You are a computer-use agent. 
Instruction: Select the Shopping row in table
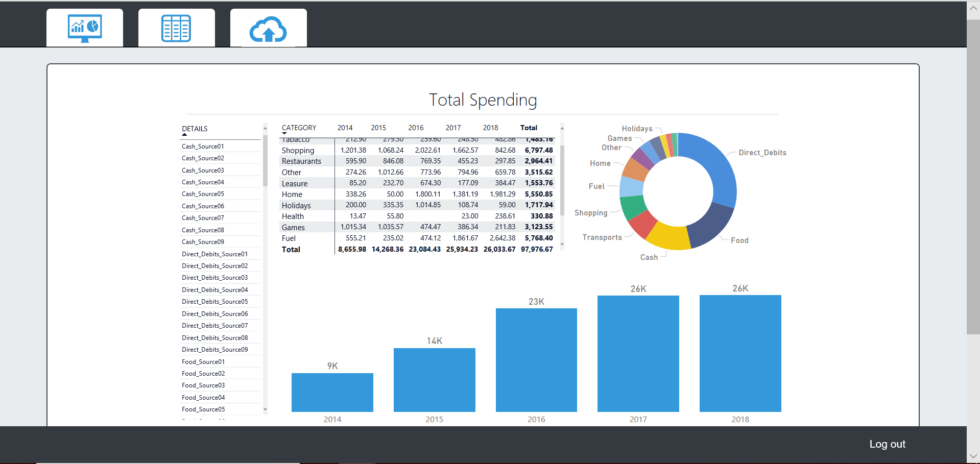click(298, 151)
